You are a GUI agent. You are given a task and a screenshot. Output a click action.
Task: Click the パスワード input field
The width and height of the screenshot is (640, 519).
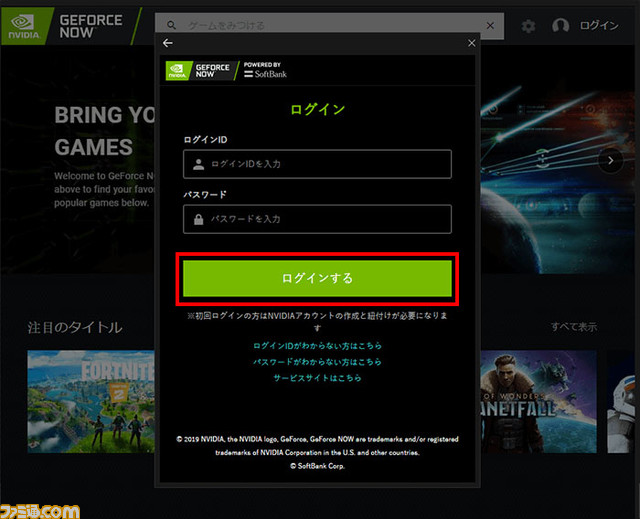(x=317, y=219)
